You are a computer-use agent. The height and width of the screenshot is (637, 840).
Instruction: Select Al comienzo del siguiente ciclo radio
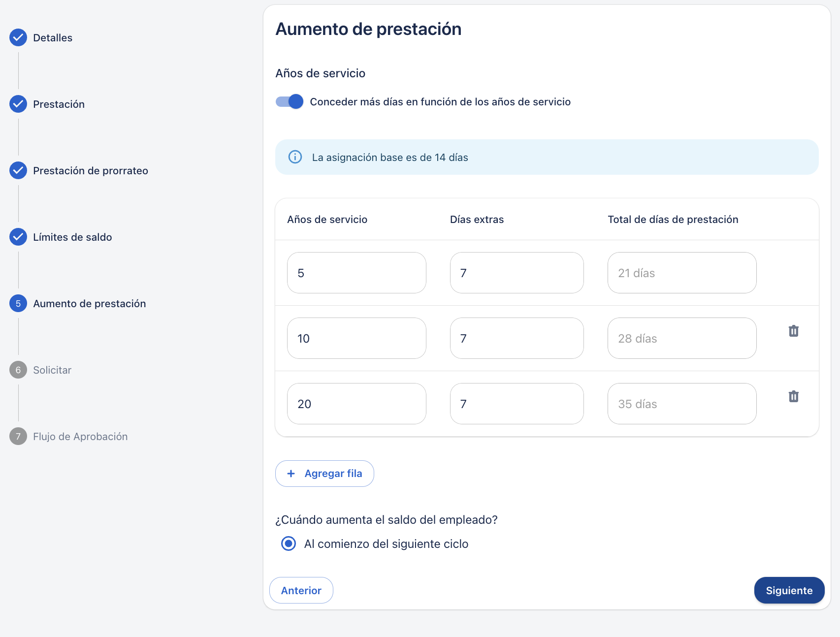tap(289, 543)
